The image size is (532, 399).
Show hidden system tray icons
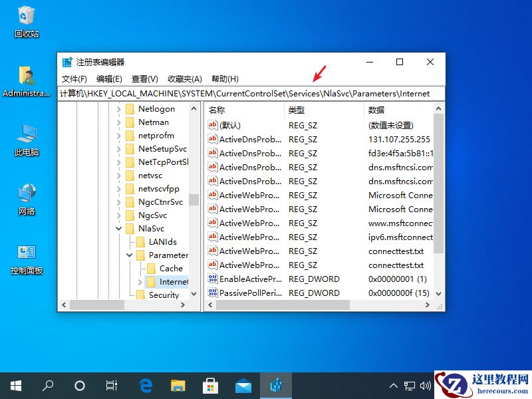[x=394, y=385]
